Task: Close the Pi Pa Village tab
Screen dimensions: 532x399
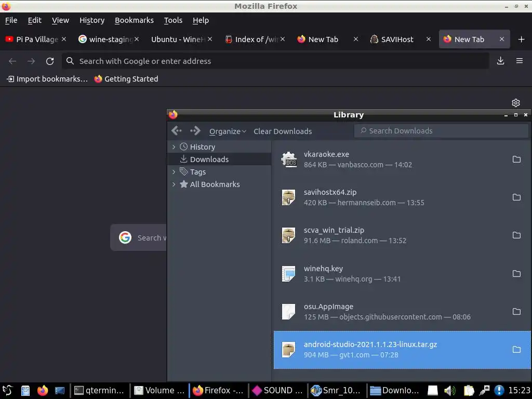Action: [64, 39]
